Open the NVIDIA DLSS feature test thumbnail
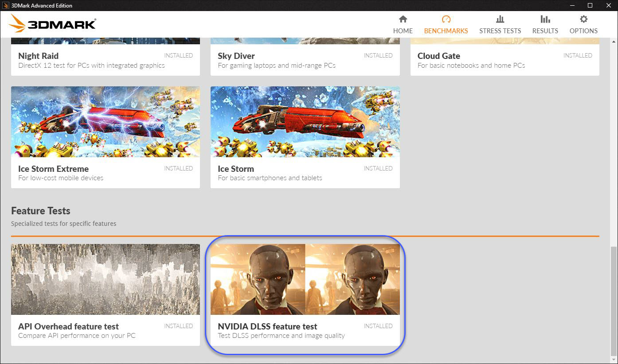 coord(305,279)
